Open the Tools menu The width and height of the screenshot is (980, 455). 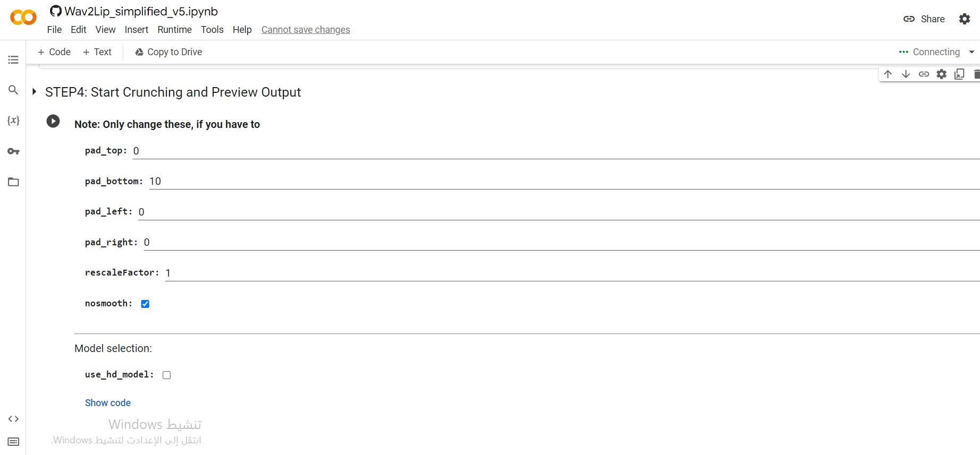pyautogui.click(x=212, y=30)
